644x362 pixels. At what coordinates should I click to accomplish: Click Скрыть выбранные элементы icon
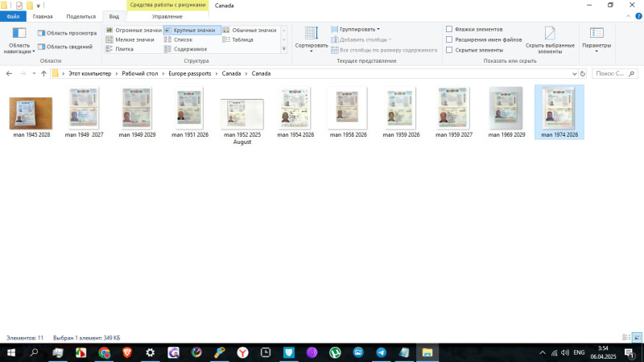click(550, 37)
